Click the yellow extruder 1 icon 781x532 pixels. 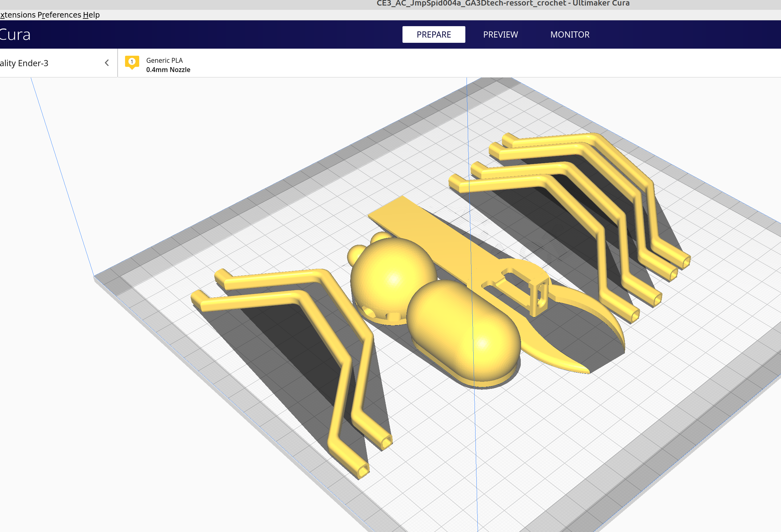132,62
